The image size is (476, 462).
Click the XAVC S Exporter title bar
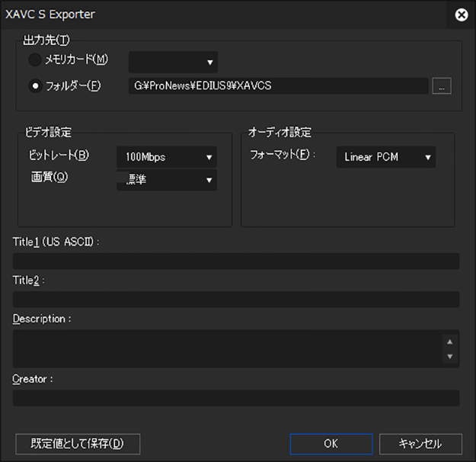[228, 14]
